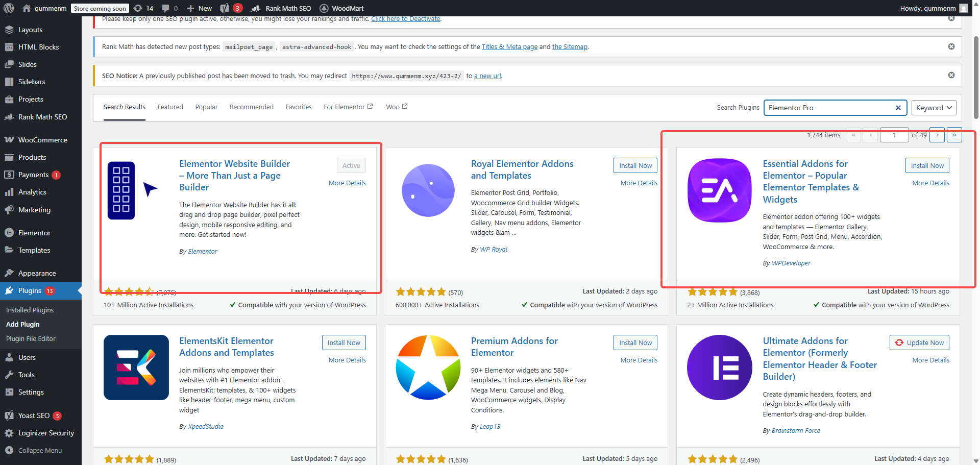Viewport: 980px width, 465px height.
Task: Open the Essential Addons plugin icon thumbnail
Action: pyautogui.click(x=719, y=190)
